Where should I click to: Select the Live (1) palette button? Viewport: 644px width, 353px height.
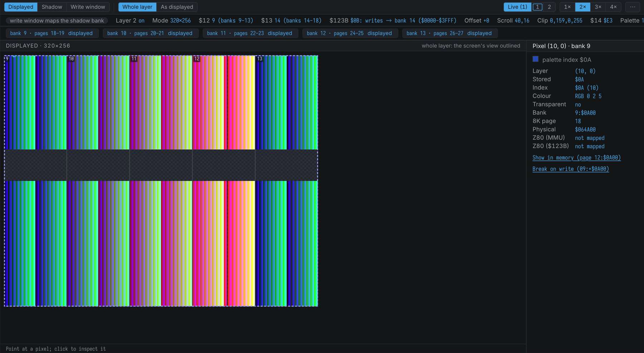(x=517, y=7)
